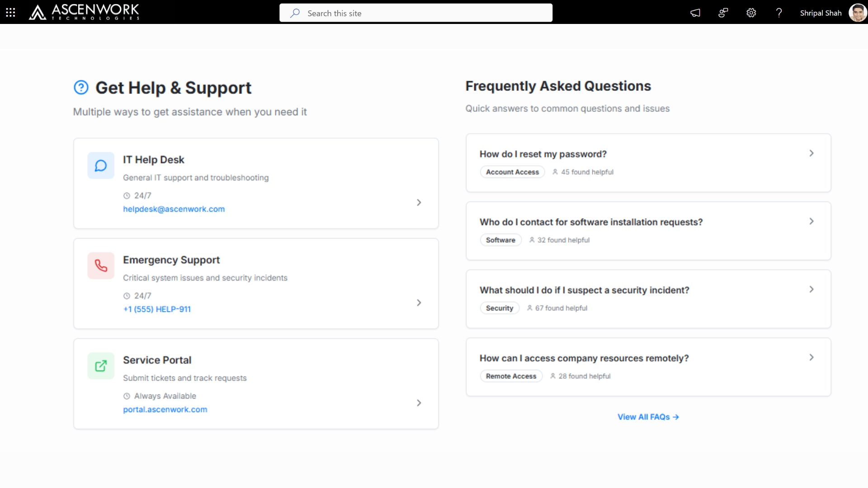This screenshot has height=488, width=868.
Task: Open IT Help Desk card arrow
Action: click(x=419, y=202)
